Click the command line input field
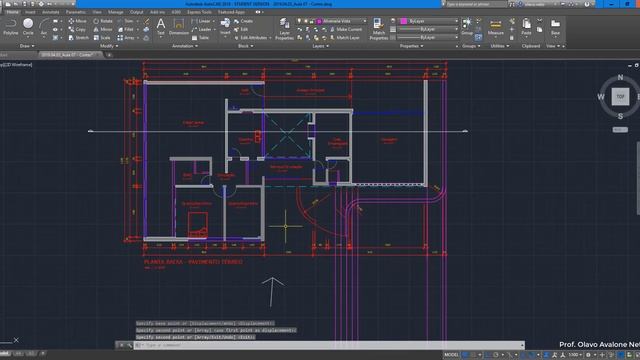The image size is (640, 360). click(x=329, y=345)
